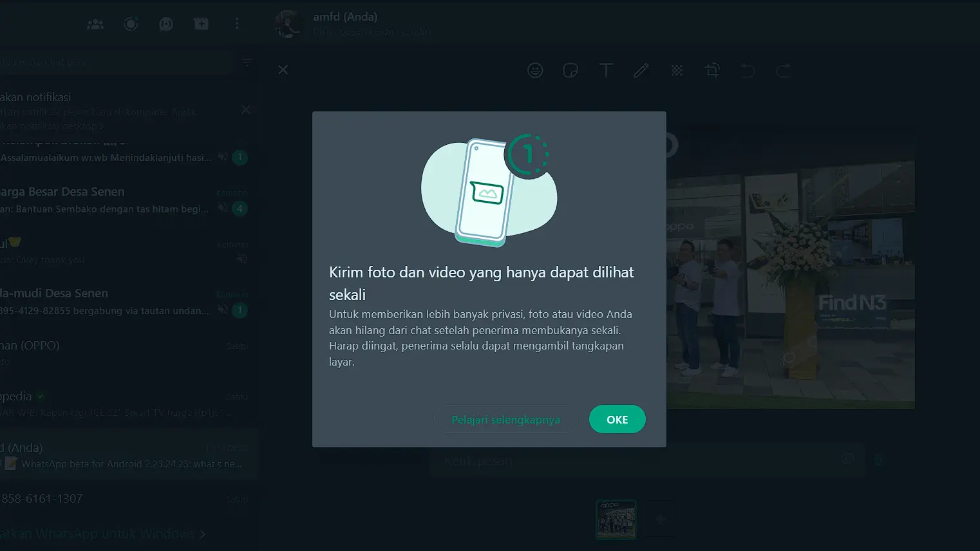Open Pelajari selengkapnya link

[506, 419]
